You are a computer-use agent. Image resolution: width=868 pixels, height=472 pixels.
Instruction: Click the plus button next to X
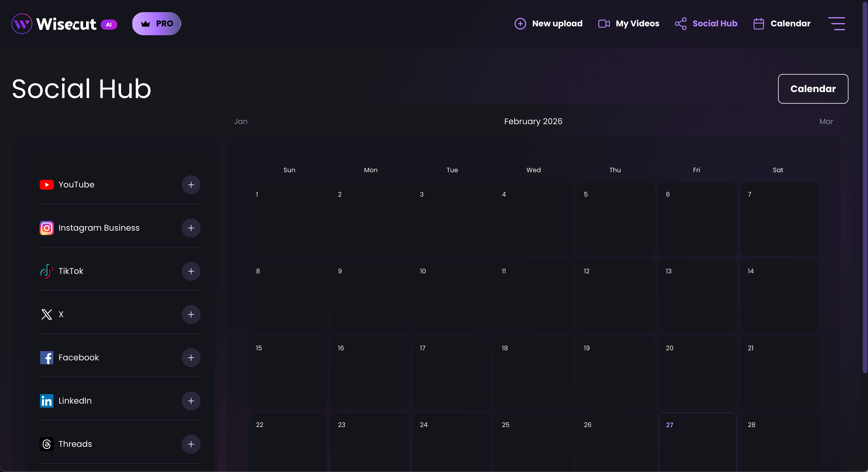point(191,314)
